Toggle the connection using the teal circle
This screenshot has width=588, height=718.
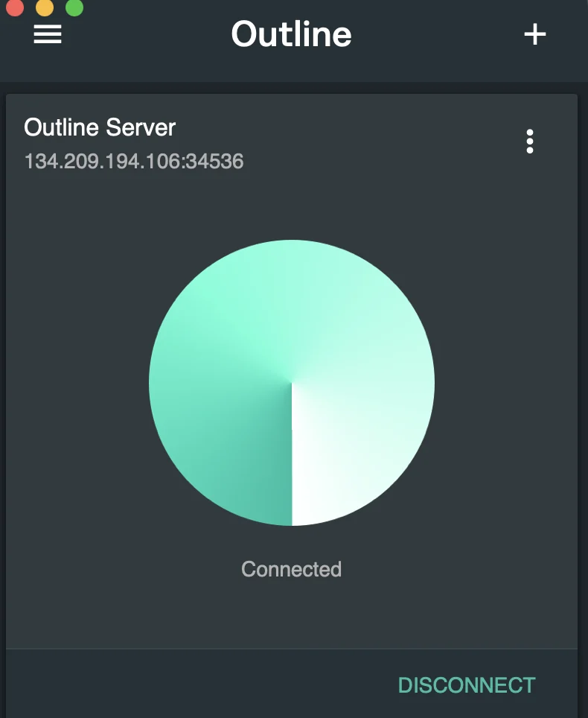tap(292, 383)
